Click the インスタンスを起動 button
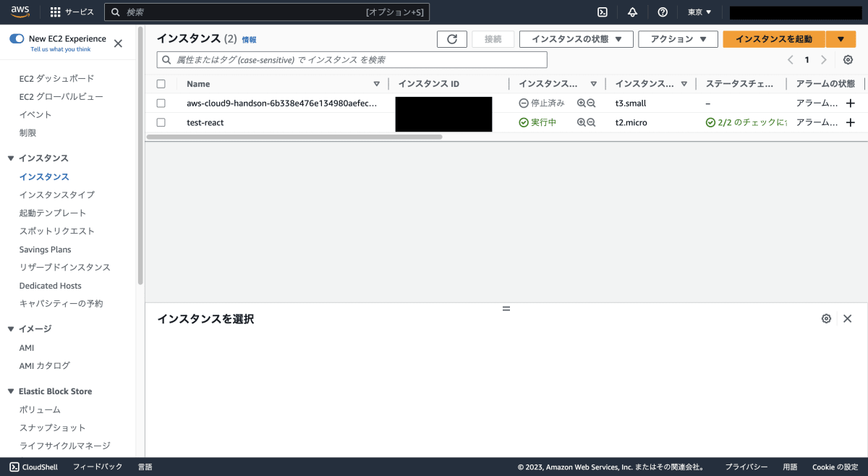Image resolution: width=868 pixels, height=476 pixels. point(774,39)
